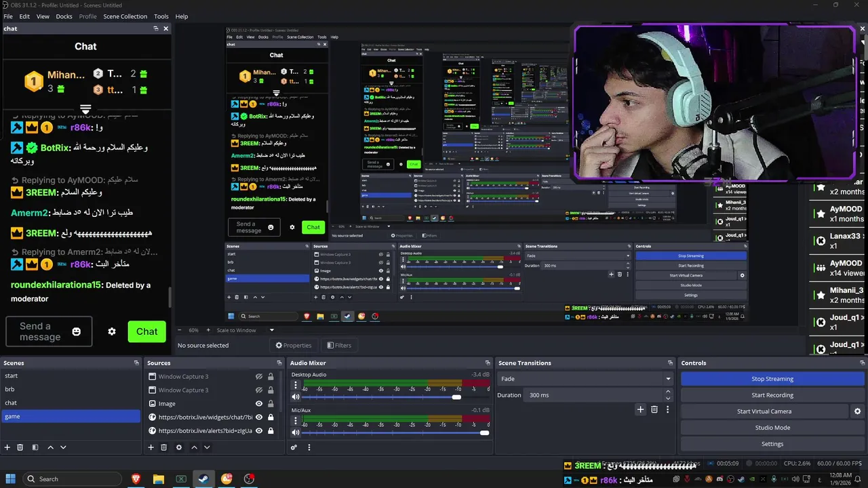Decrease transition duration with down arrow
Viewport: 868px width, 488px height.
click(668, 399)
